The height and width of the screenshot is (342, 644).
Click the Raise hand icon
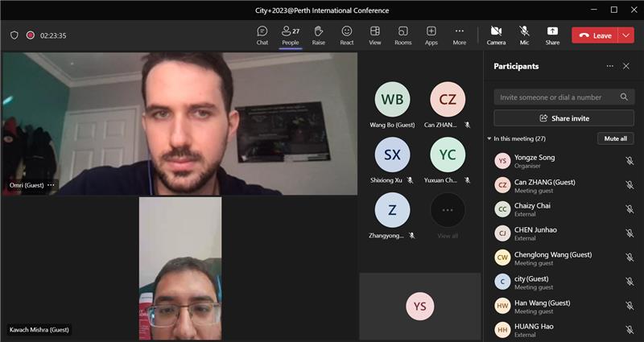tap(319, 35)
